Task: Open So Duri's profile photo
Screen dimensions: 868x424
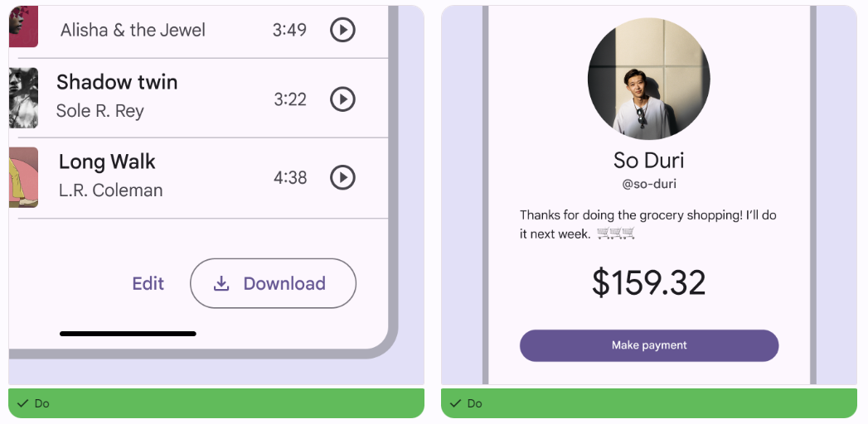Action: pyautogui.click(x=648, y=78)
